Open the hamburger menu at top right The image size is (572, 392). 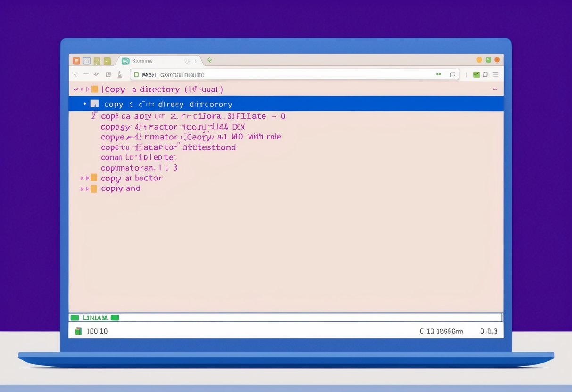tap(496, 74)
